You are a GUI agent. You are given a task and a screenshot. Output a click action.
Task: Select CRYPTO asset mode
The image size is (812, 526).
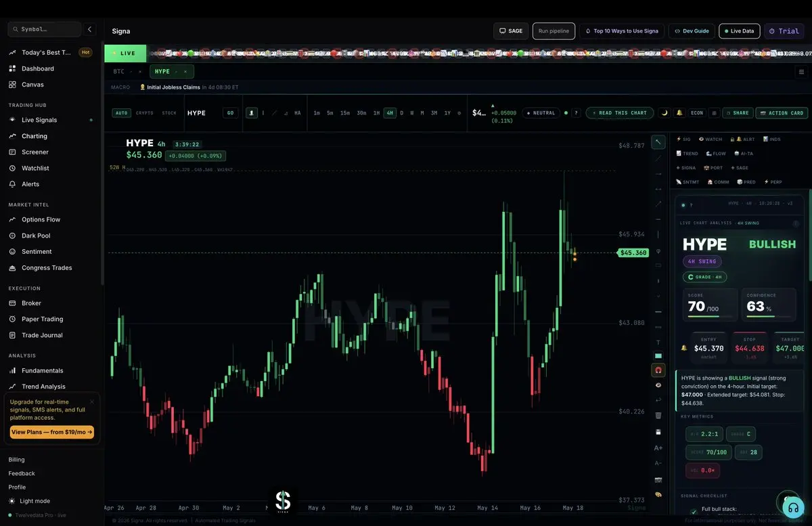pos(145,113)
